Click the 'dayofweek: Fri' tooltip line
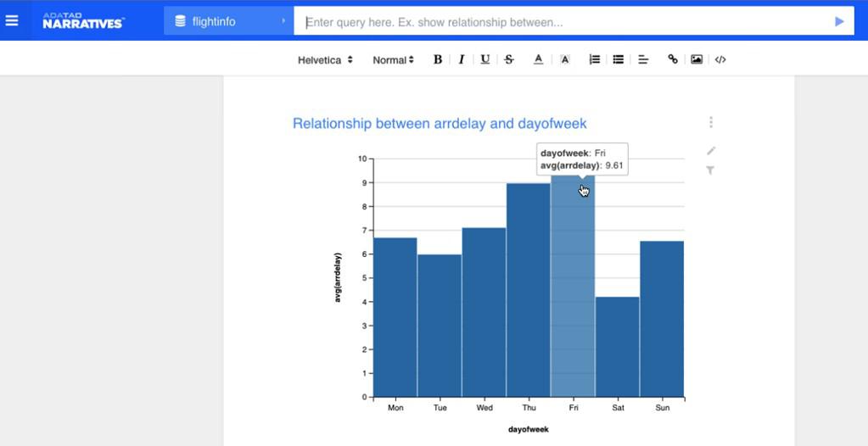 (573, 153)
